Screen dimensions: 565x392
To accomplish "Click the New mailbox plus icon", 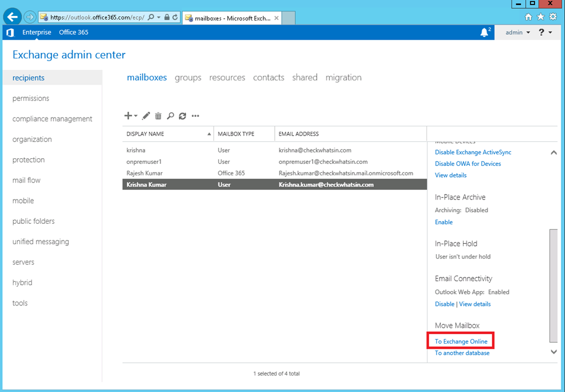I will (128, 116).
